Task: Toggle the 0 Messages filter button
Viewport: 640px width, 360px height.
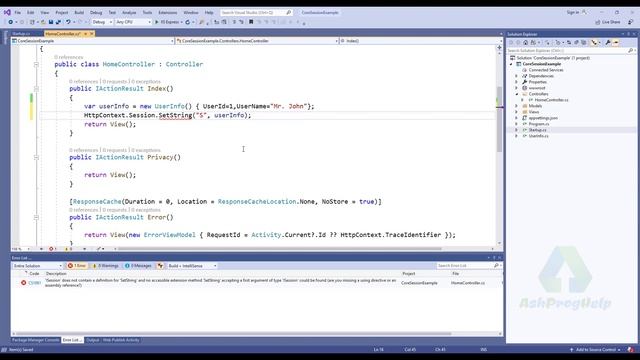Action: coord(138,266)
